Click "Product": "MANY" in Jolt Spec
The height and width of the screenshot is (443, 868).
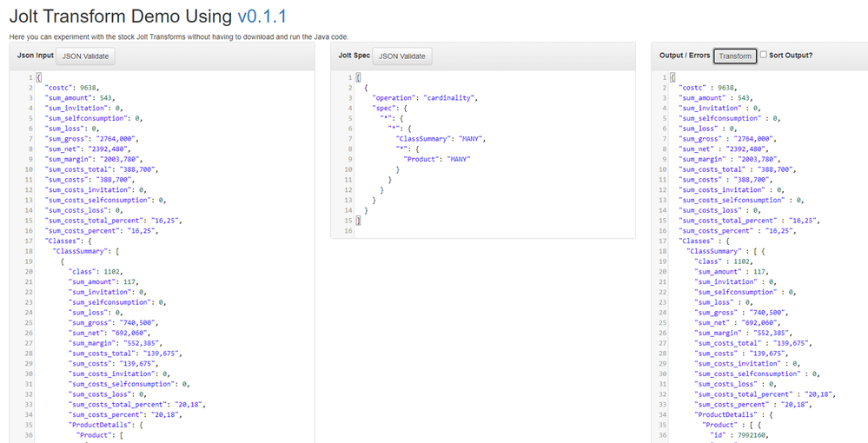click(x=437, y=160)
